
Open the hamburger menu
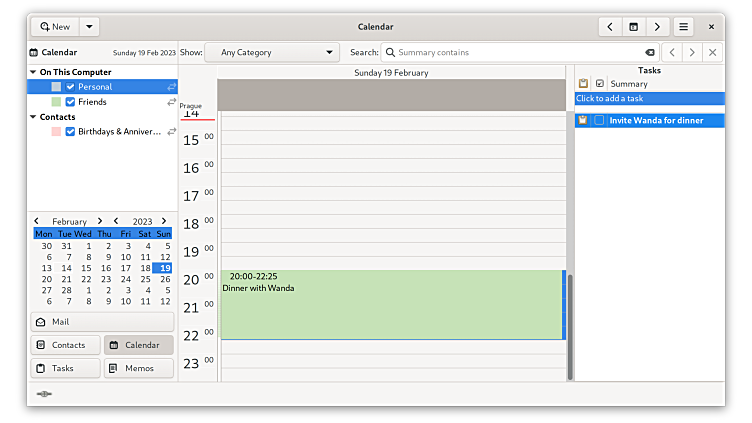pyautogui.click(x=684, y=27)
